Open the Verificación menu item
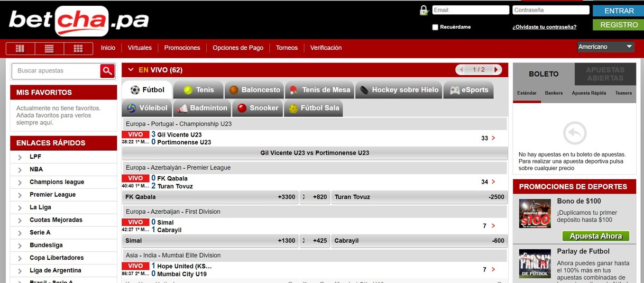644x283 pixels. 326,48
